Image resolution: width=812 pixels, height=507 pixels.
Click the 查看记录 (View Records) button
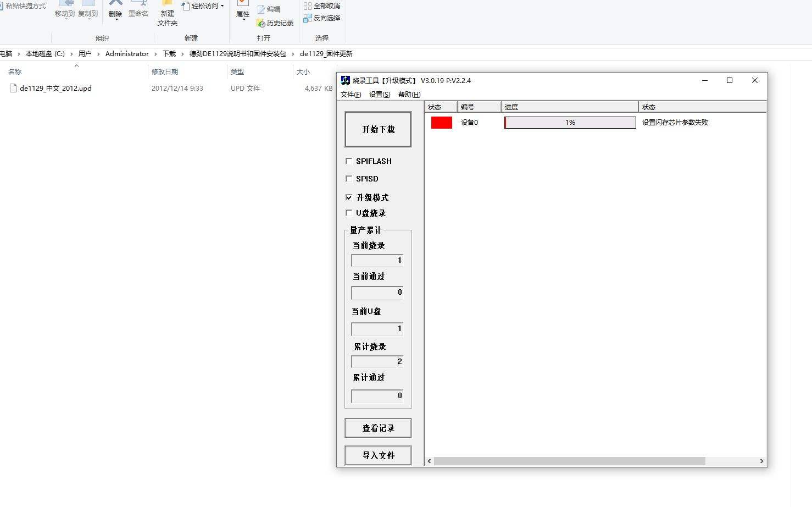click(377, 428)
